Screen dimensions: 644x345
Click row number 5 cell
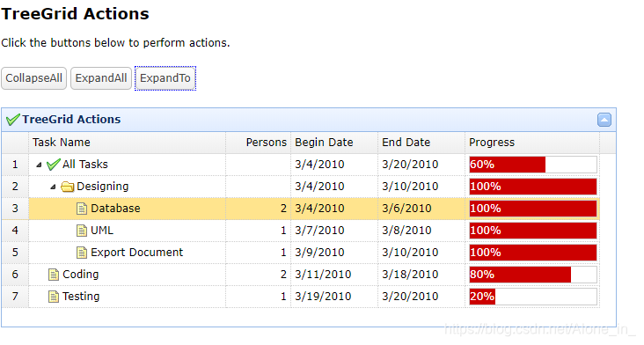pos(15,253)
